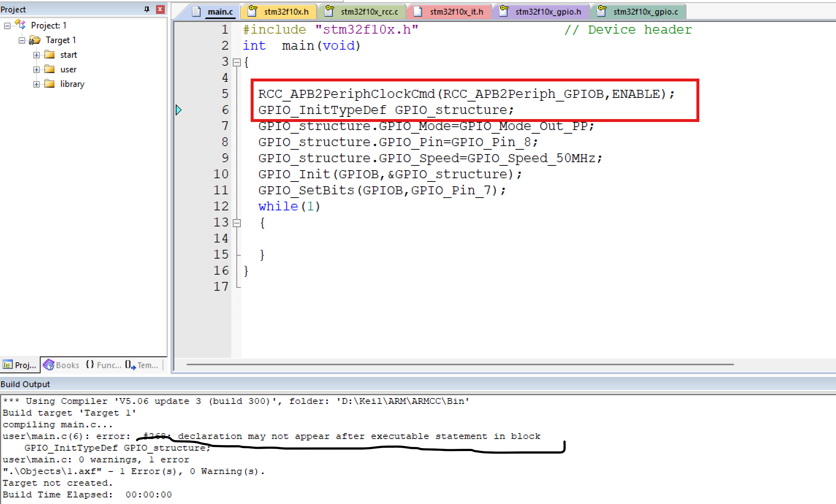Expand the user folder
Screen dimensions: 836x504
37,69
